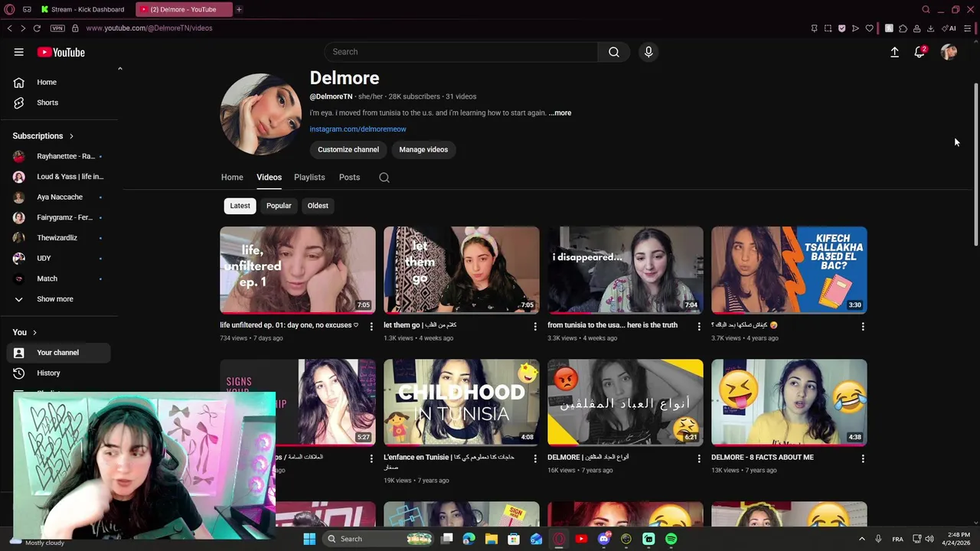
Task: Open the notifications bell
Action: (920, 52)
